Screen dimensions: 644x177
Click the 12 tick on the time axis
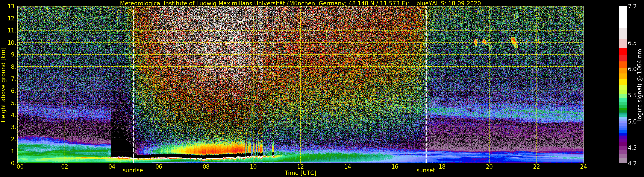click(300, 167)
